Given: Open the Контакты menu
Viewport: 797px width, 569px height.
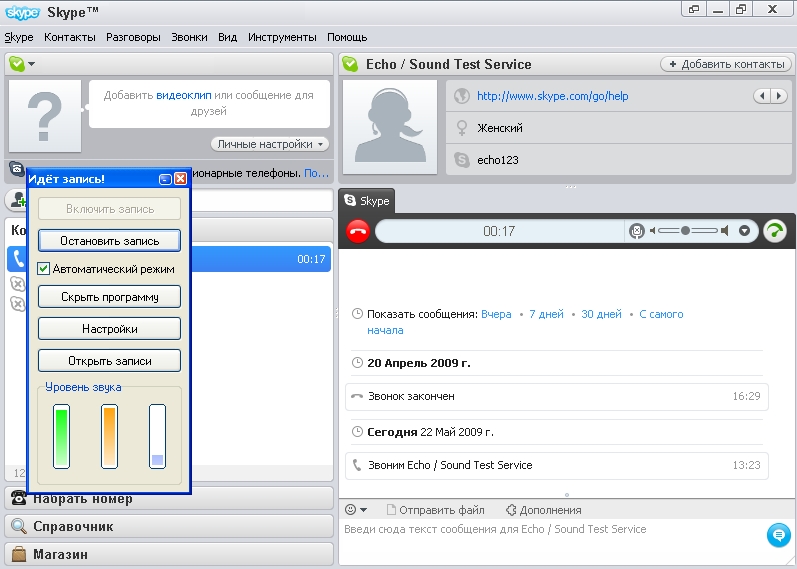Looking at the screenshot, I should (70, 37).
